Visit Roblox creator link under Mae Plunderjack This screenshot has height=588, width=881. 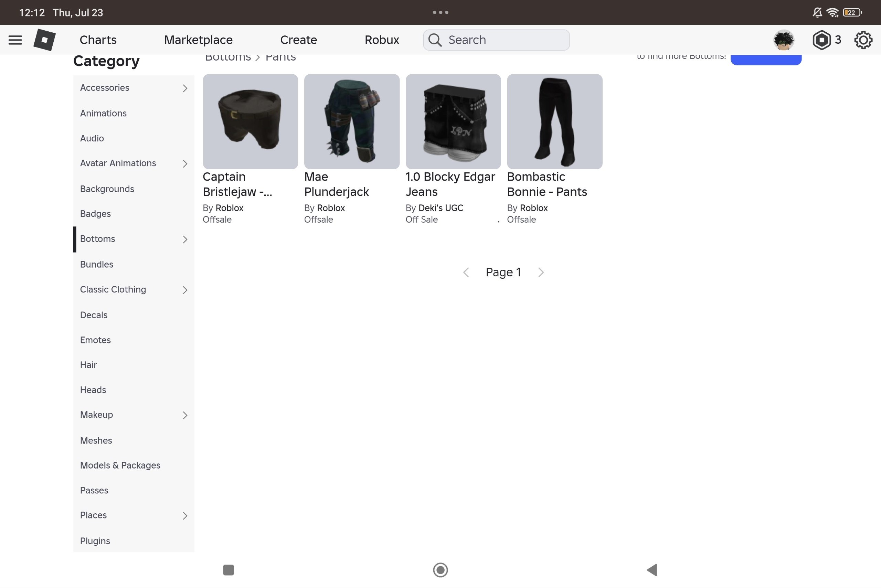coord(331,208)
